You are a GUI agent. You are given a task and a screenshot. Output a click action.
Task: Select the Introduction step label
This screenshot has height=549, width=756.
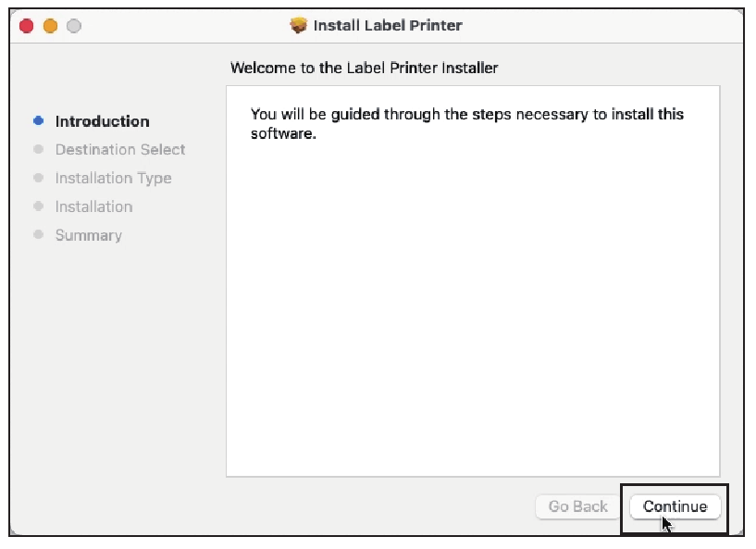pos(102,121)
